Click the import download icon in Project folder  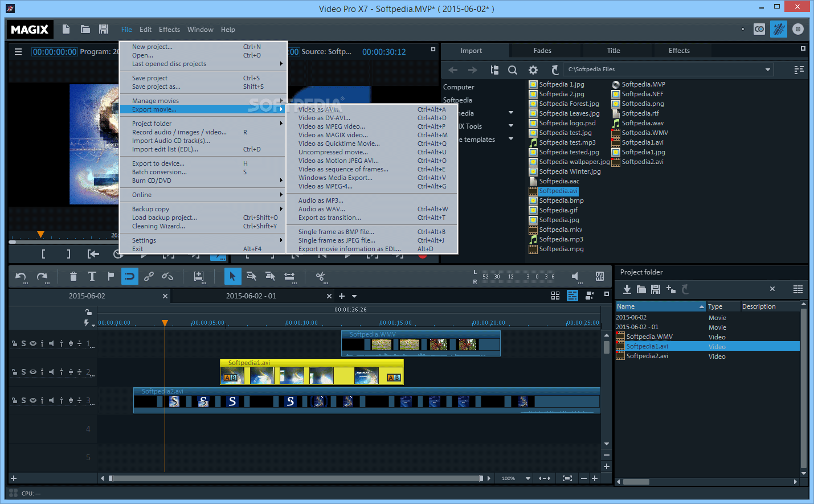627,289
